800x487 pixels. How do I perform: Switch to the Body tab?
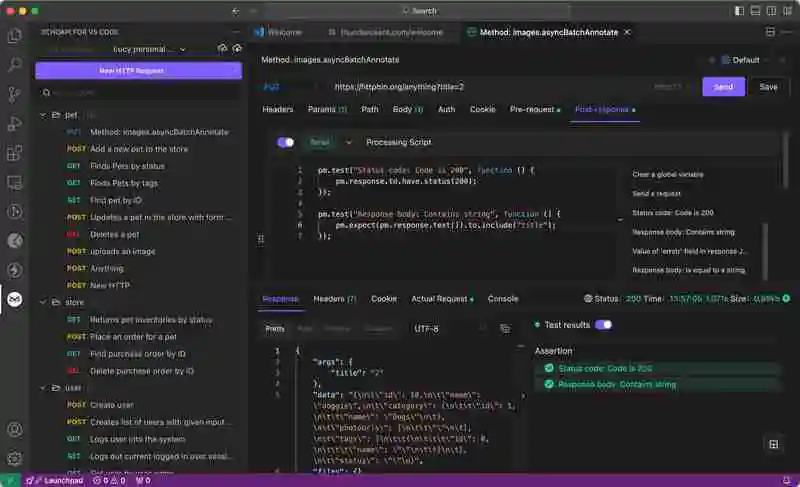[408, 109]
